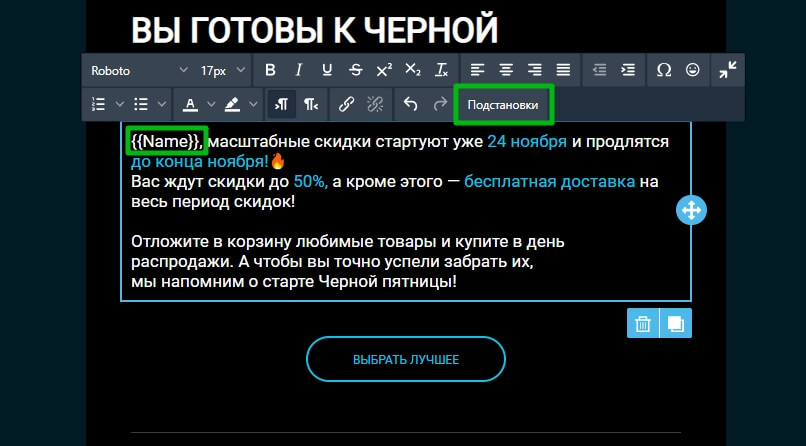
Task: Align text right
Action: (x=535, y=70)
